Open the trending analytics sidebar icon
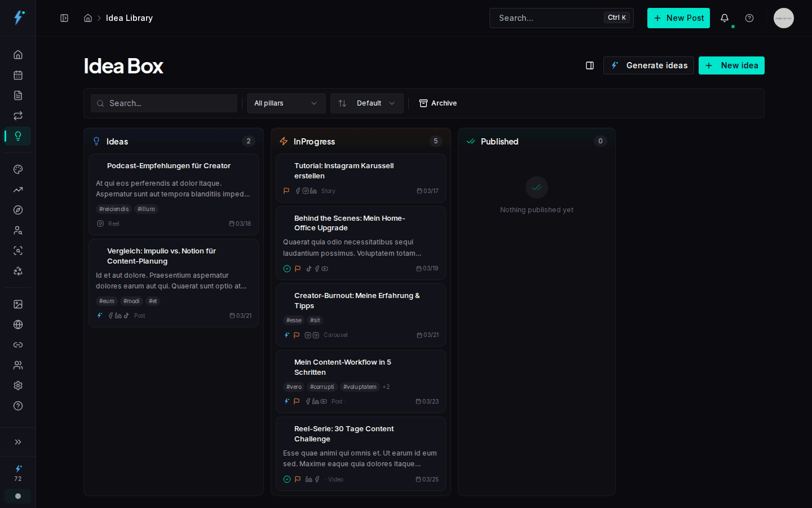The image size is (812, 508). pos(18,190)
